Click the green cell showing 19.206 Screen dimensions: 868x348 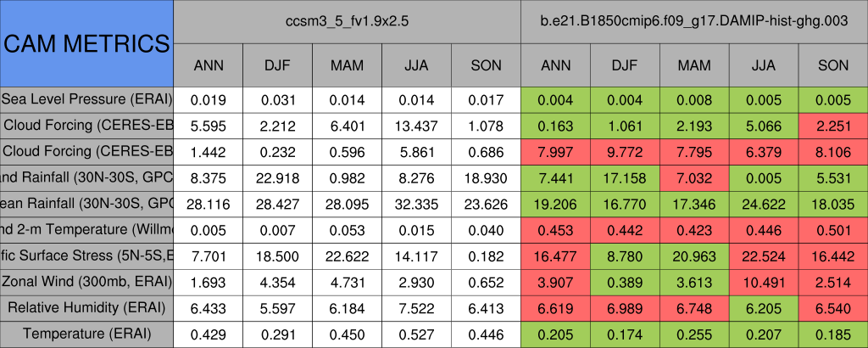(x=556, y=204)
